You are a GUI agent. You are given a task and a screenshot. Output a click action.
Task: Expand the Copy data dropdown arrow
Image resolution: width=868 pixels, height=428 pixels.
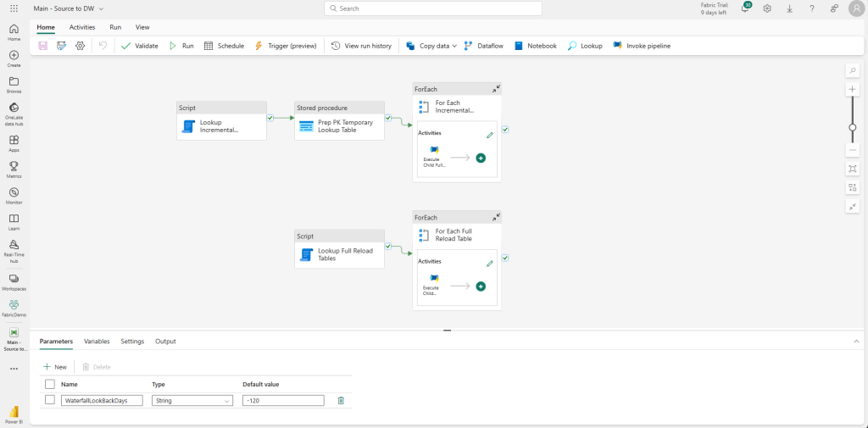tap(454, 46)
